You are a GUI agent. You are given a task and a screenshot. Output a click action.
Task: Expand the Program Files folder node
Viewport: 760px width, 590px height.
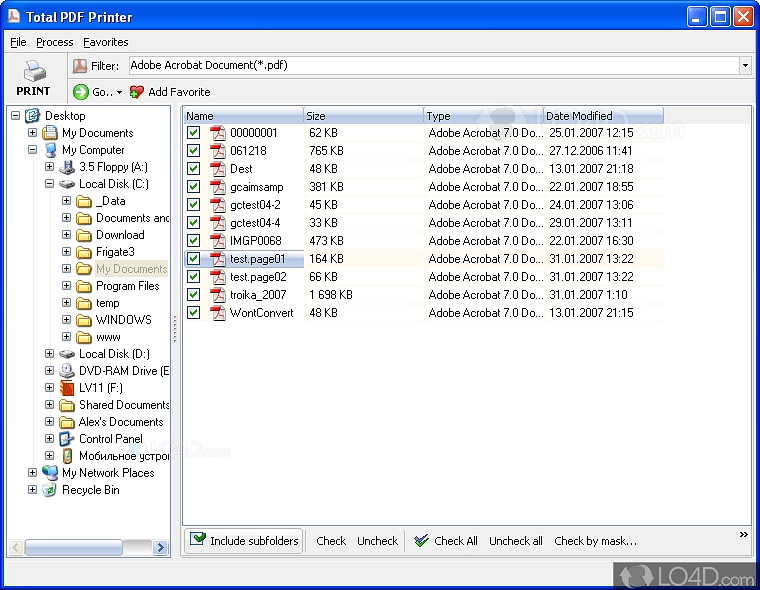pos(66,286)
